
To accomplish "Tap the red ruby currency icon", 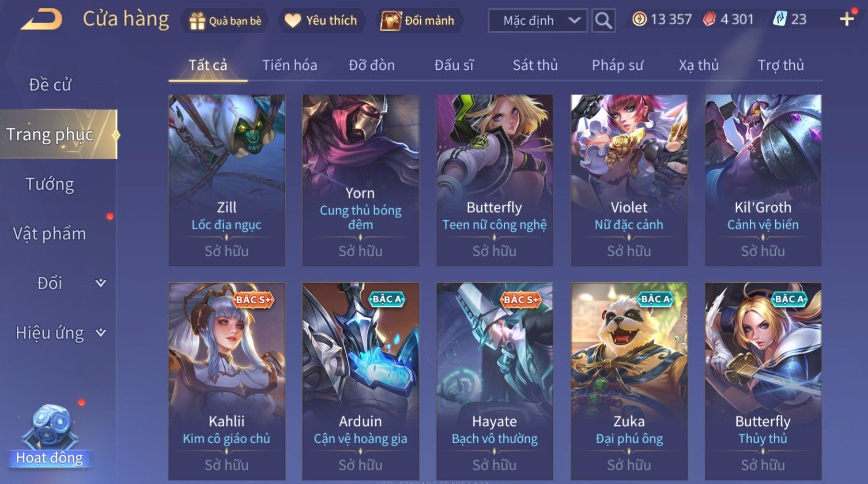I will point(709,20).
